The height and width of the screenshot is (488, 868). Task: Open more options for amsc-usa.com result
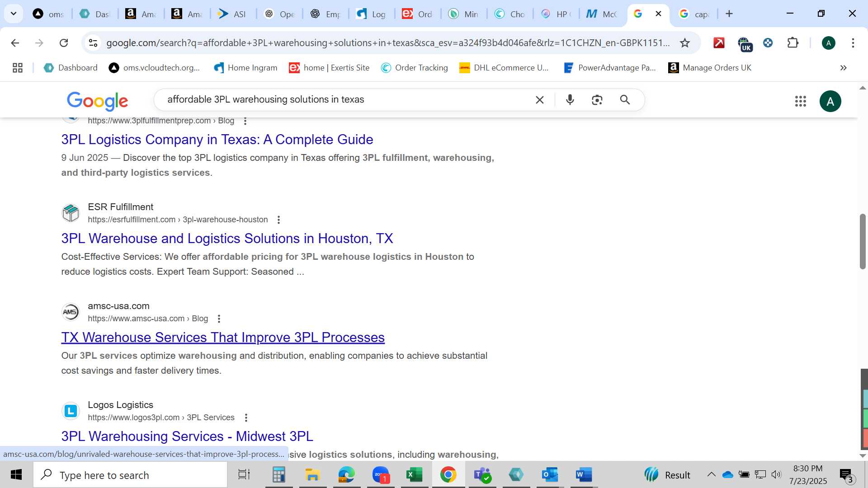tap(219, 319)
